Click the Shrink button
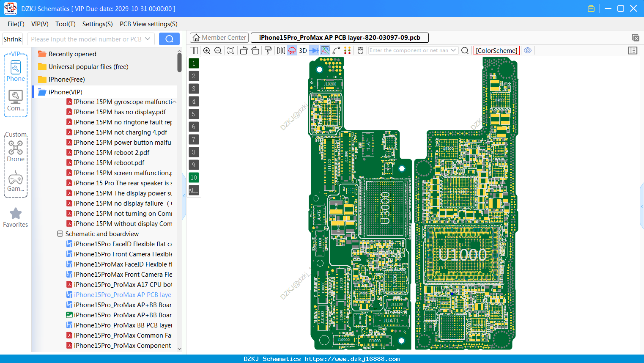The image size is (644, 363). [x=12, y=39]
